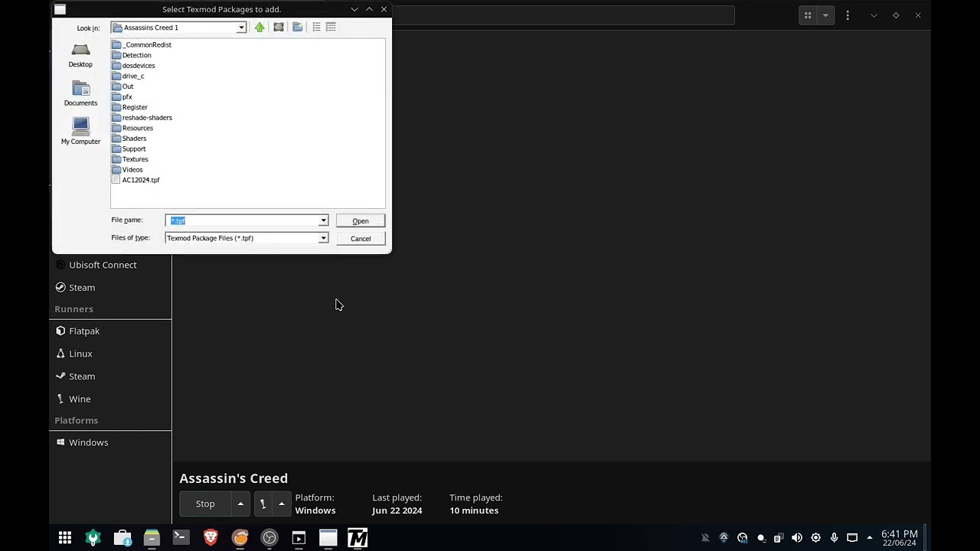Open the microphone control in system tray
Viewport: 980px width, 551px height.
pos(834,538)
